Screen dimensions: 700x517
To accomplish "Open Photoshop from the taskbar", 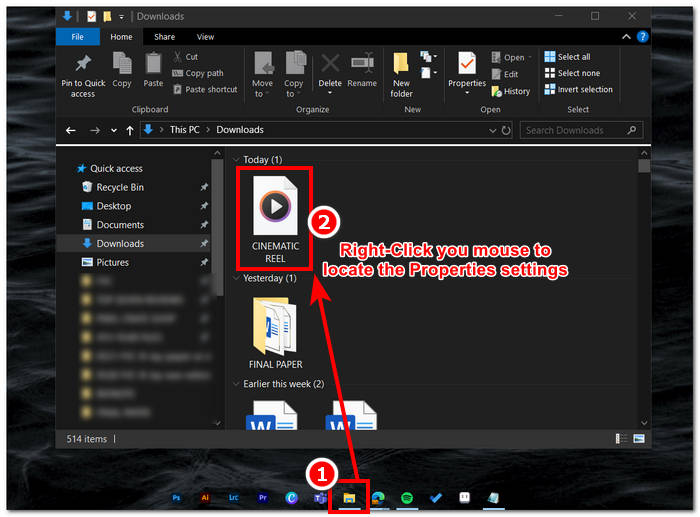I will pos(177,498).
